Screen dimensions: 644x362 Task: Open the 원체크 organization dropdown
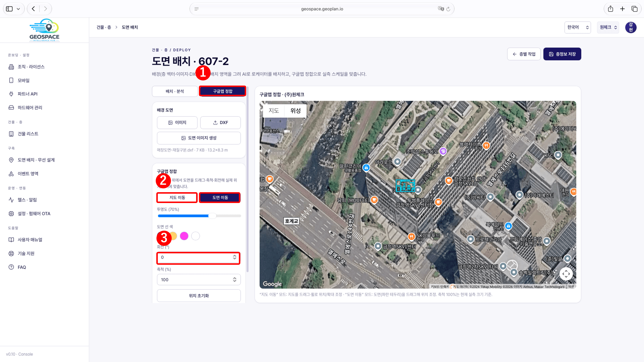[608, 27]
